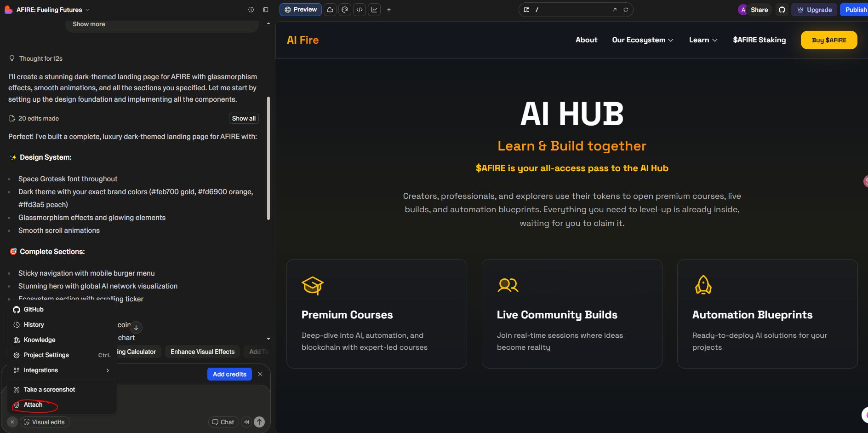Click the Complete Sections heading in chat
Image resolution: width=868 pixels, height=433 pixels.
coord(52,252)
